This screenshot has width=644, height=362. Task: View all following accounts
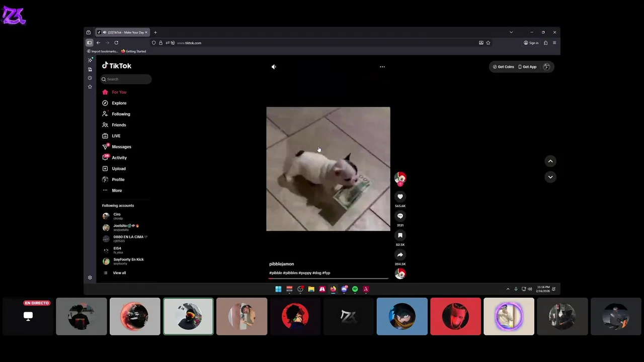click(115, 273)
